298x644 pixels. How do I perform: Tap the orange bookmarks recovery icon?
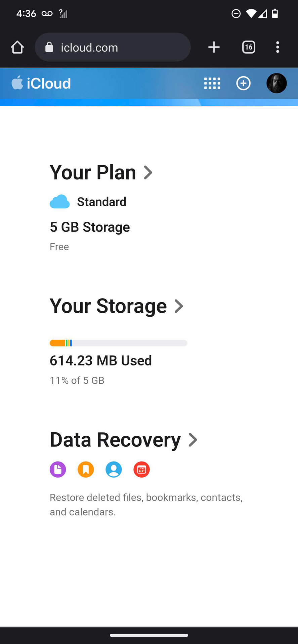(x=86, y=469)
